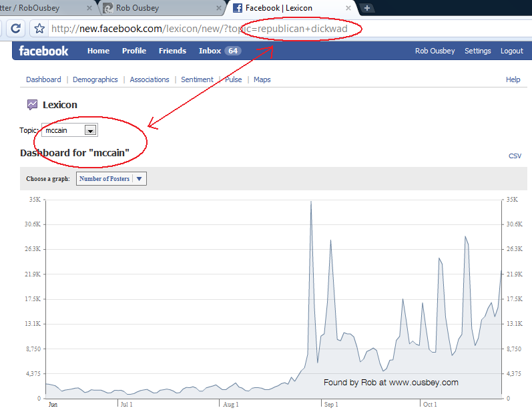
Task: Open the Sentiment view
Action: [x=197, y=79]
